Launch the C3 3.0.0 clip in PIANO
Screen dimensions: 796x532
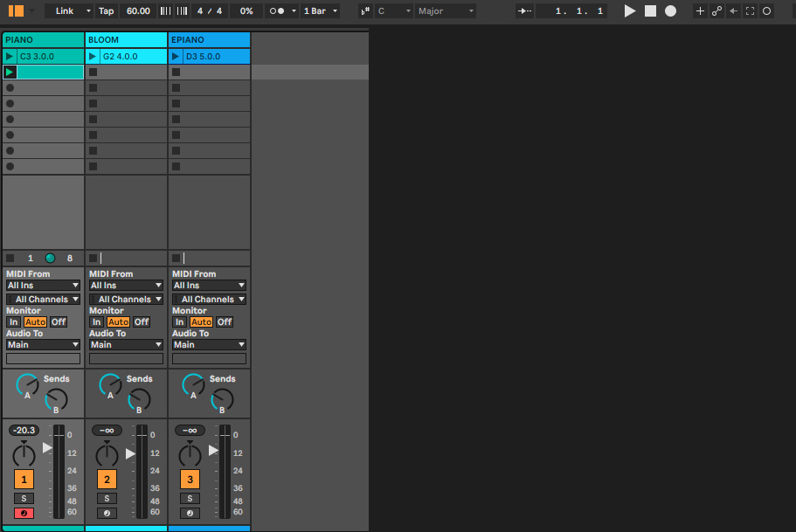tap(10, 57)
